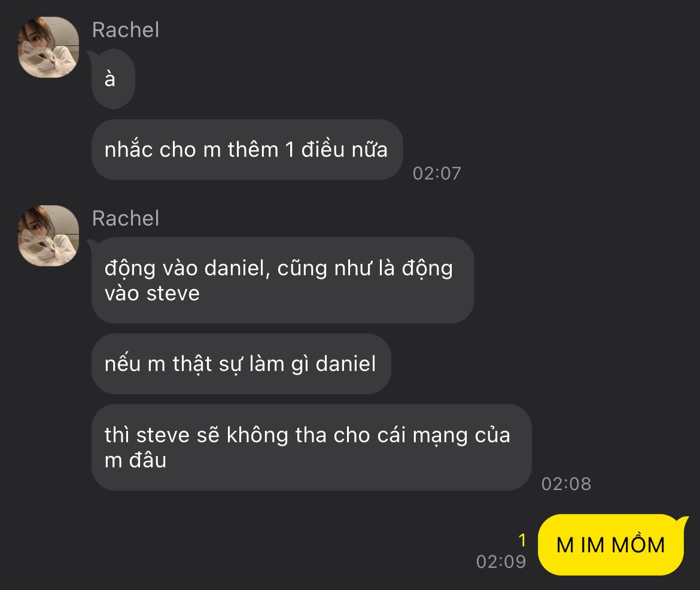
Task: Click the cat in Rachel's lower avatar
Action: coord(45,249)
